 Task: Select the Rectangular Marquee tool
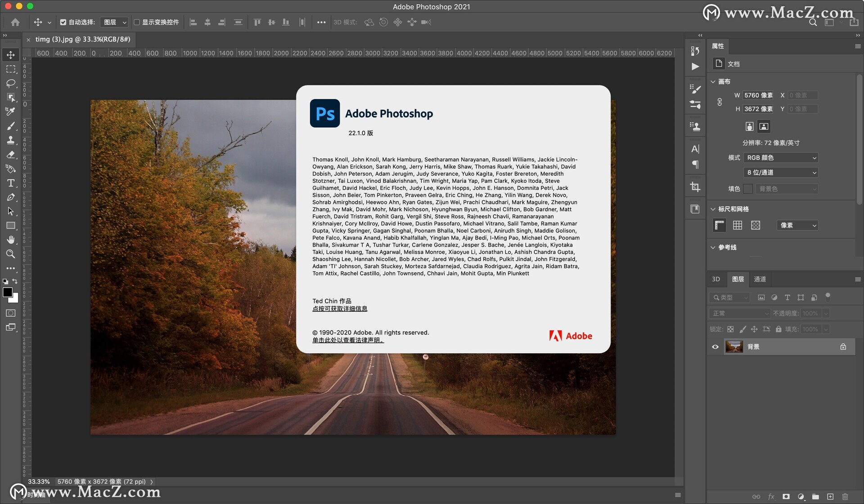click(x=10, y=69)
